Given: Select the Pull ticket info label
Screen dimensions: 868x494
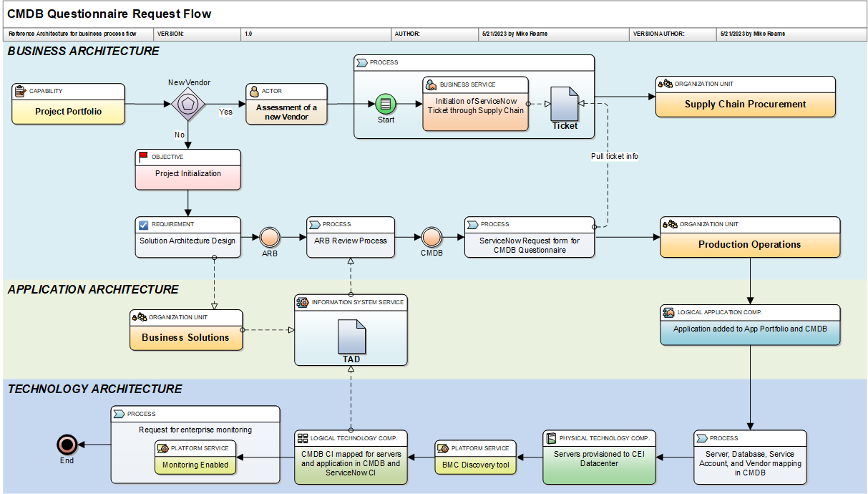Looking at the screenshot, I should (x=615, y=156).
